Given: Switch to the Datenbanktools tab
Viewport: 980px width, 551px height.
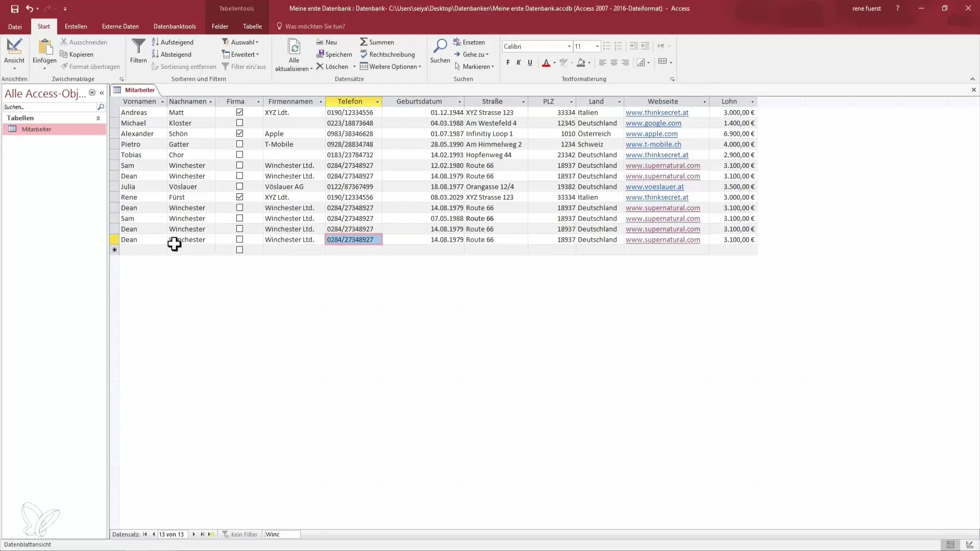Looking at the screenshot, I should pyautogui.click(x=175, y=27).
